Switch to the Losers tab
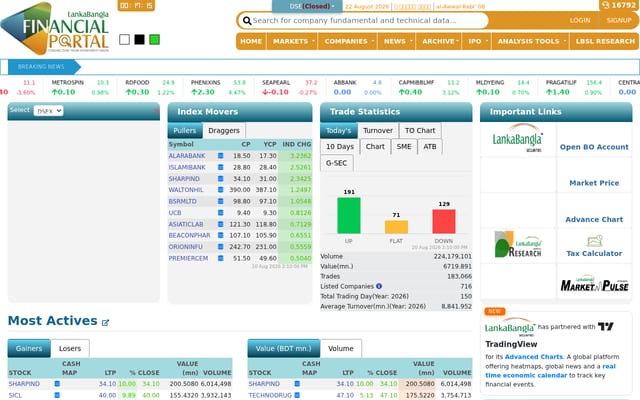The image size is (640, 400). 70,349
